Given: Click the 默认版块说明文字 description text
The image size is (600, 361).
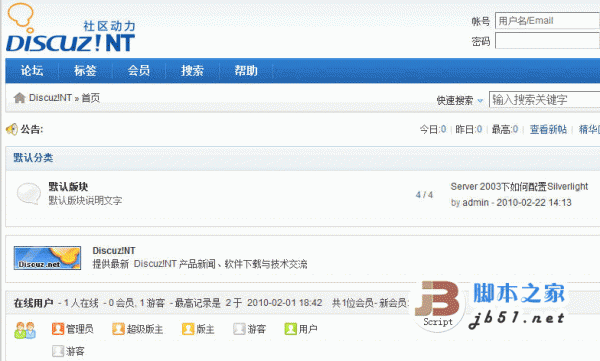Looking at the screenshot, I should (85, 201).
